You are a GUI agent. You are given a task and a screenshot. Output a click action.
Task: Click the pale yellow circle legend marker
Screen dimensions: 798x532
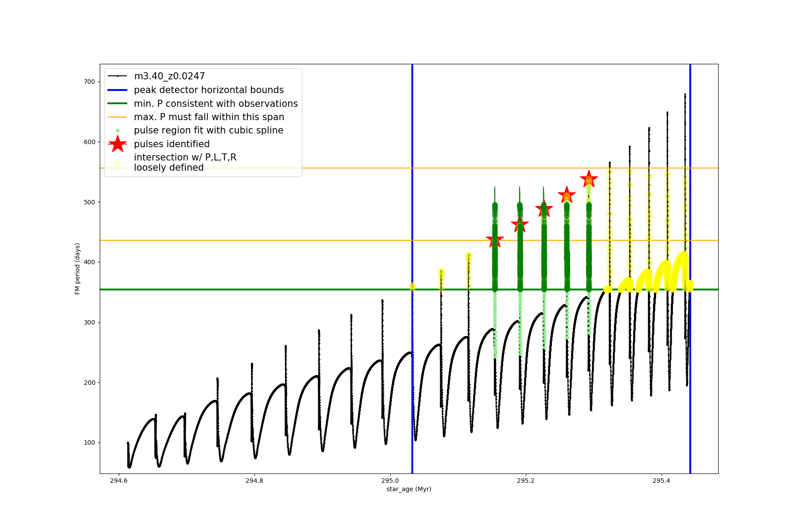117,164
